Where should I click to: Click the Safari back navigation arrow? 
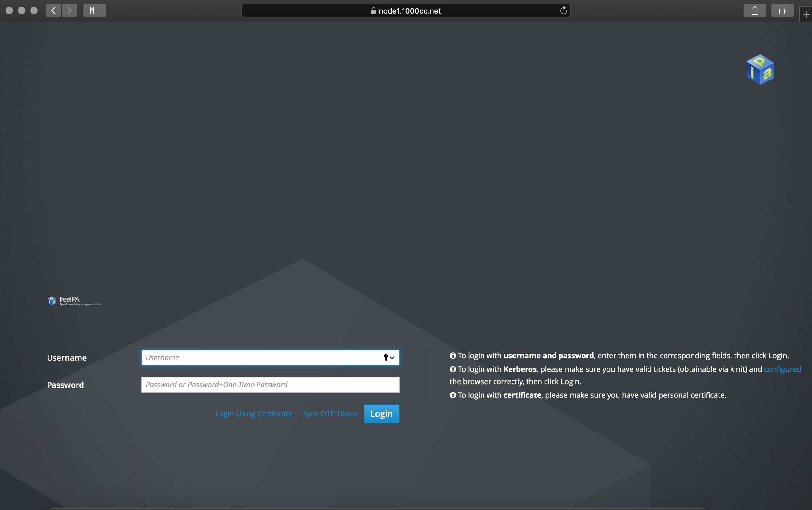(53, 10)
